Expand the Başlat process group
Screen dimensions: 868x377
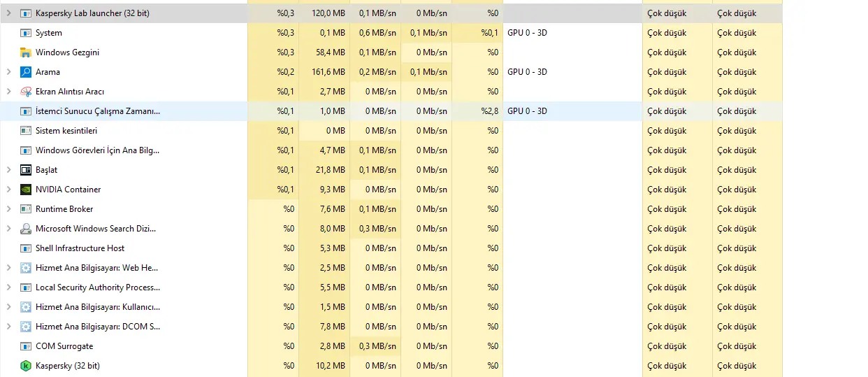(x=8, y=170)
